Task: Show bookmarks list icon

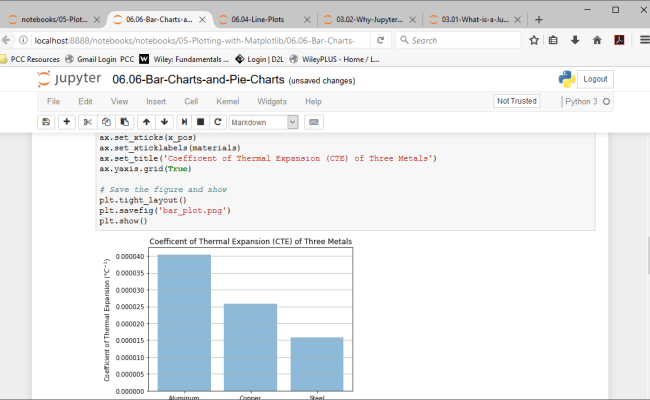Action: pos(553,40)
